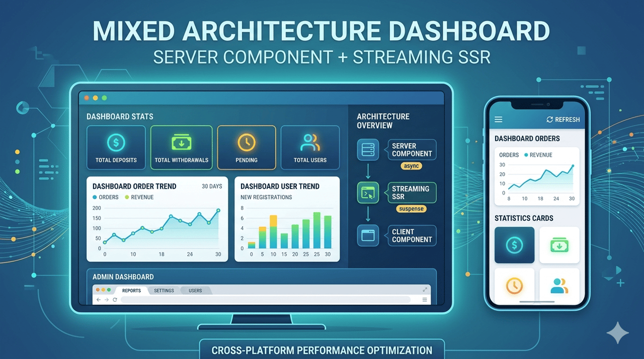This screenshot has height=359, width=644.
Task: Select the Server Component database icon
Action: [368, 150]
